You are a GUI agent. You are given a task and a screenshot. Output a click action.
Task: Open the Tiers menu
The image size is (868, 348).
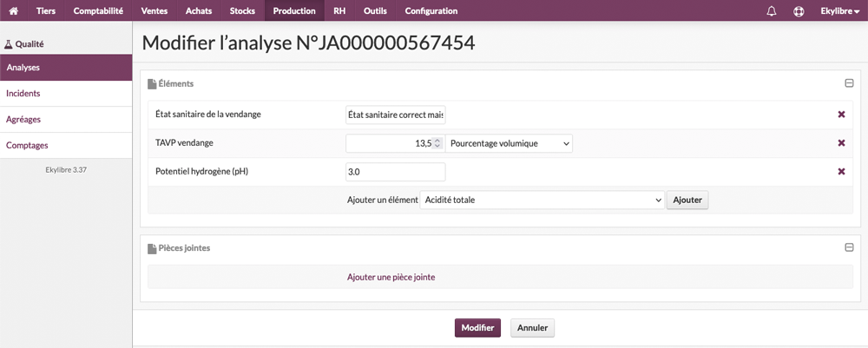[x=46, y=10]
